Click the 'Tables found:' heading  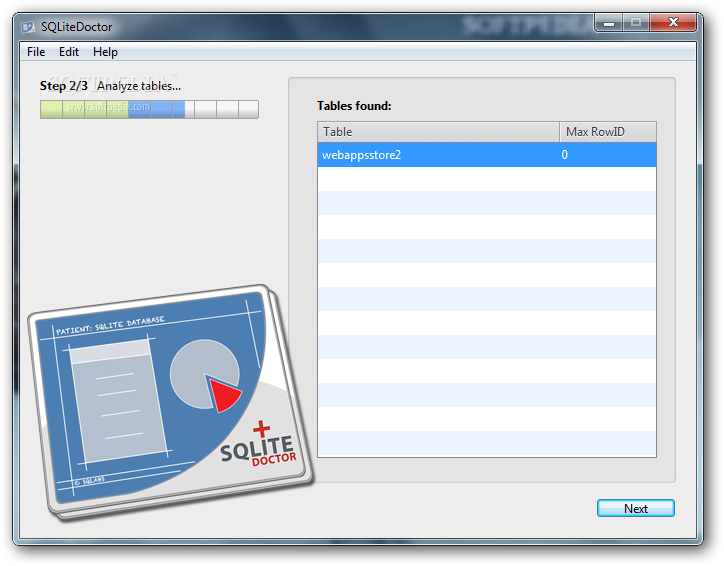[354, 106]
